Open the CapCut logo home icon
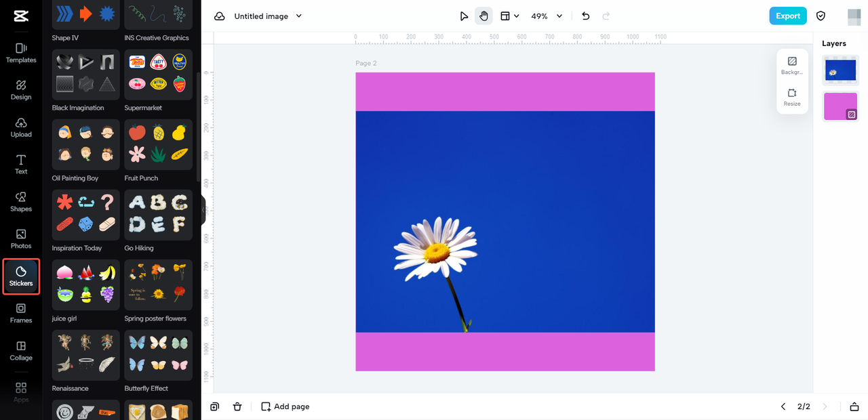Screen dimensions: 868x420 click(20, 16)
